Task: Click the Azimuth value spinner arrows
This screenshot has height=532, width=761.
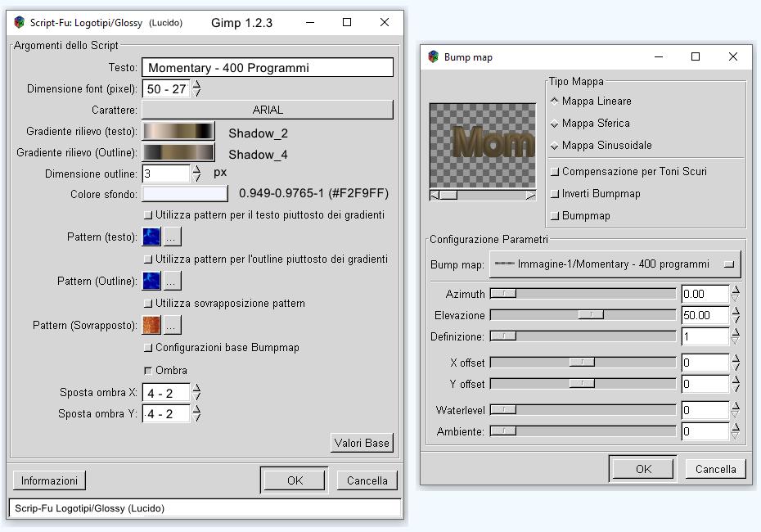Action: tap(736, 294)
